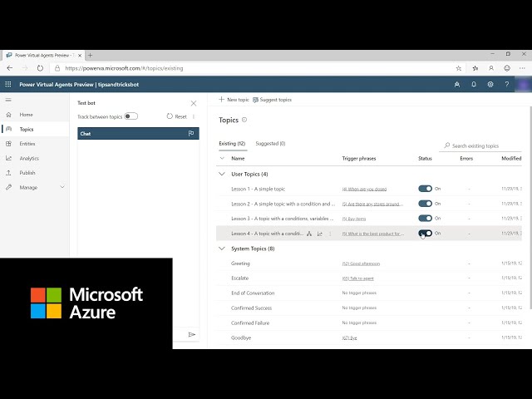This screenshot has width=532, height=399.
Task: Open Confirmed Failure topic
Action: (x=250, y=323)
